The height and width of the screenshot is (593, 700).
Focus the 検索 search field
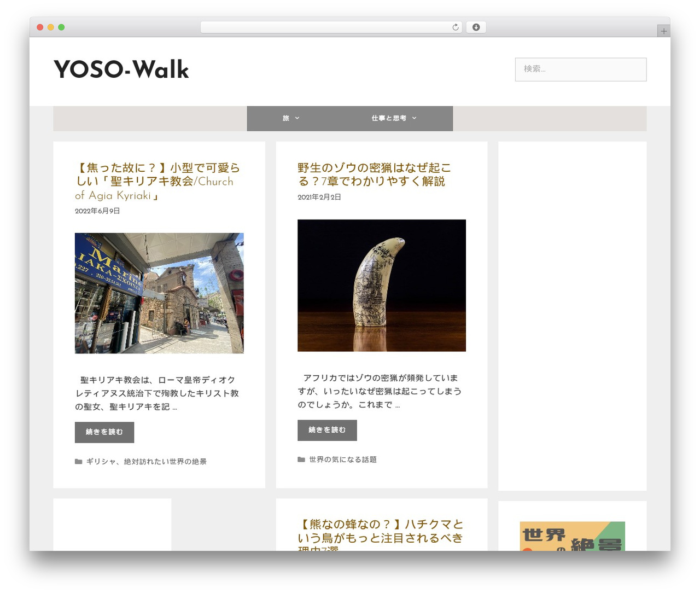581,69
